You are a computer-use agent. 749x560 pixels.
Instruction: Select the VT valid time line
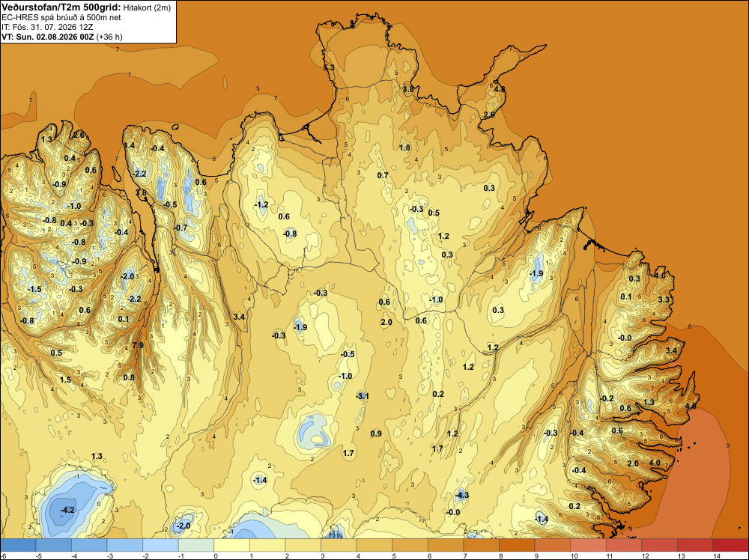point(62,37)
